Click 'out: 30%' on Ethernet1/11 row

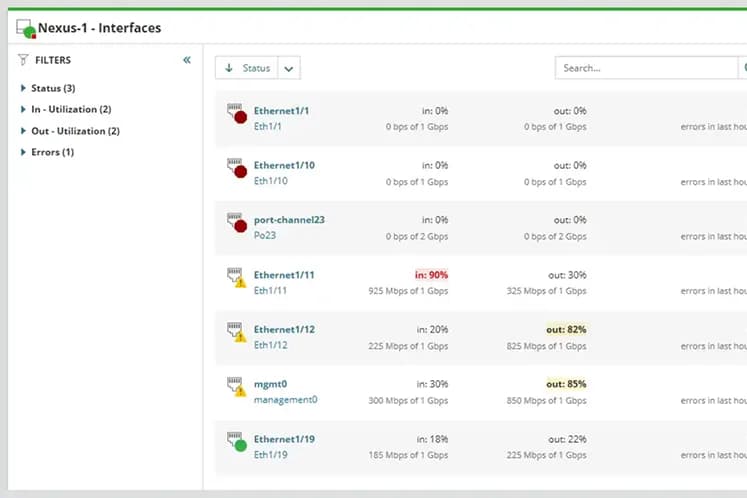click(x=567, y=275)
